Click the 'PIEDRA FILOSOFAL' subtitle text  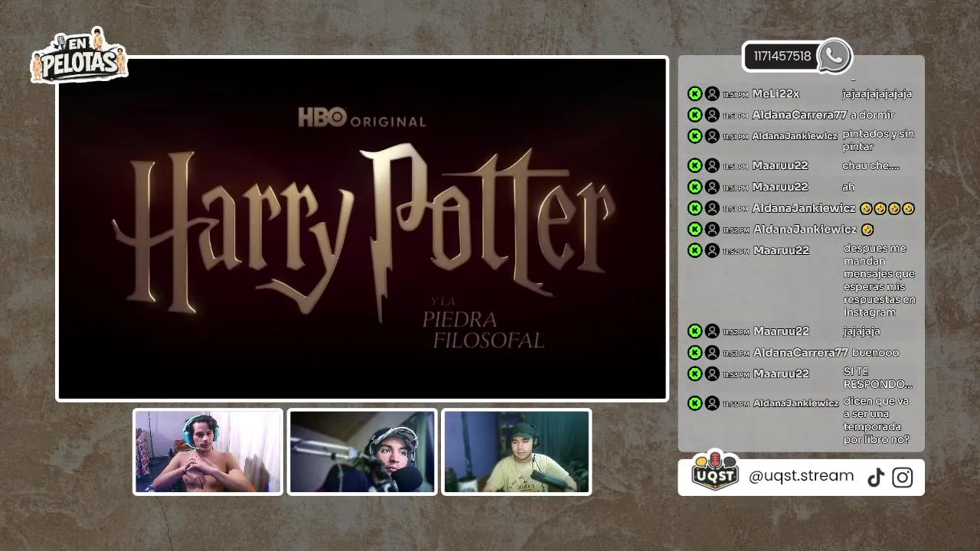[x=483, y=329]
